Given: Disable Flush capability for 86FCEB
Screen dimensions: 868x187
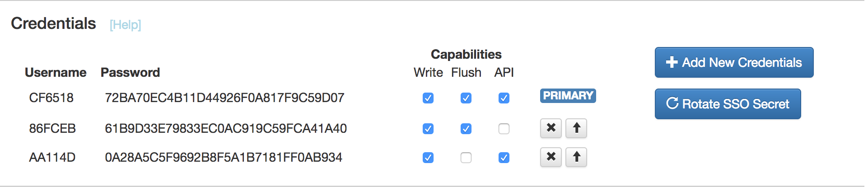Looking at the screenshot, I should click(x=466, y=129).
